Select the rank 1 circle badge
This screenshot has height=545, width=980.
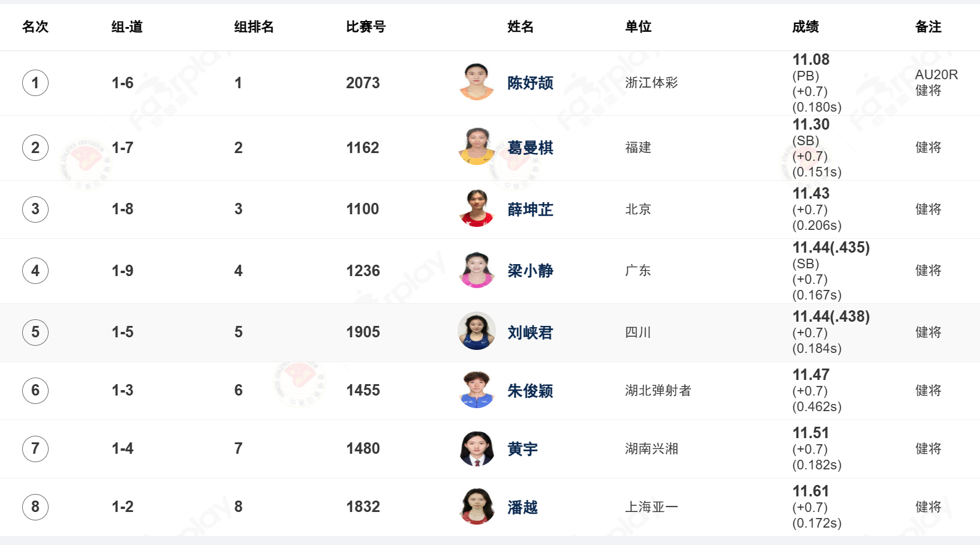pos(35,83)
